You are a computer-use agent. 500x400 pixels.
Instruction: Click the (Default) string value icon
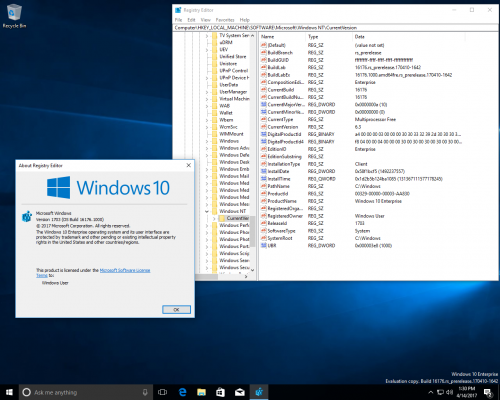pyautogui.click(x=264, y=45)
